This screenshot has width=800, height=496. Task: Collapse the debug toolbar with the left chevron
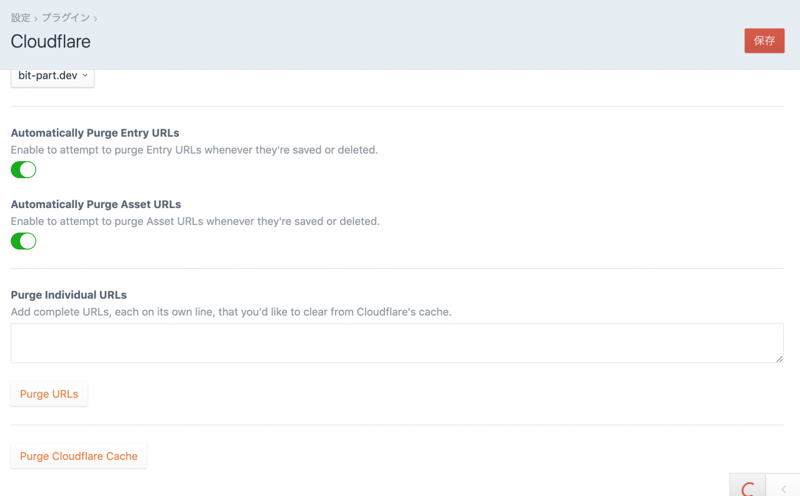784,488
